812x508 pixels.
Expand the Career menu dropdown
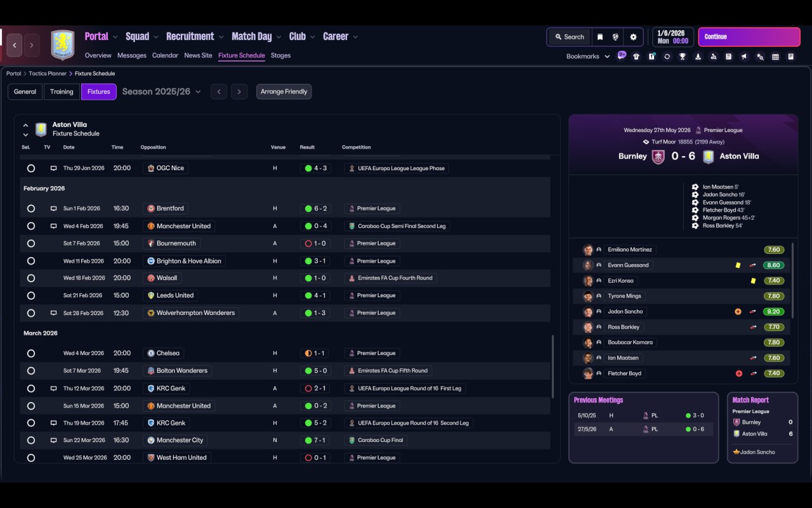click(355, 37)
